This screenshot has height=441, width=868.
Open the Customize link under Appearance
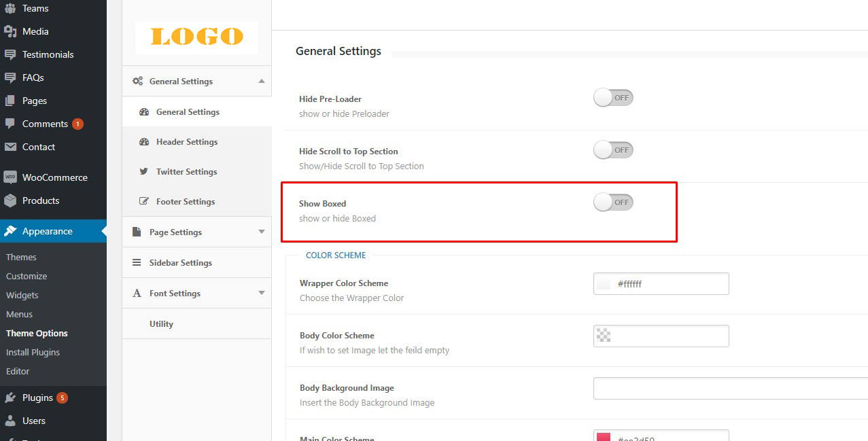coord(27,277)
